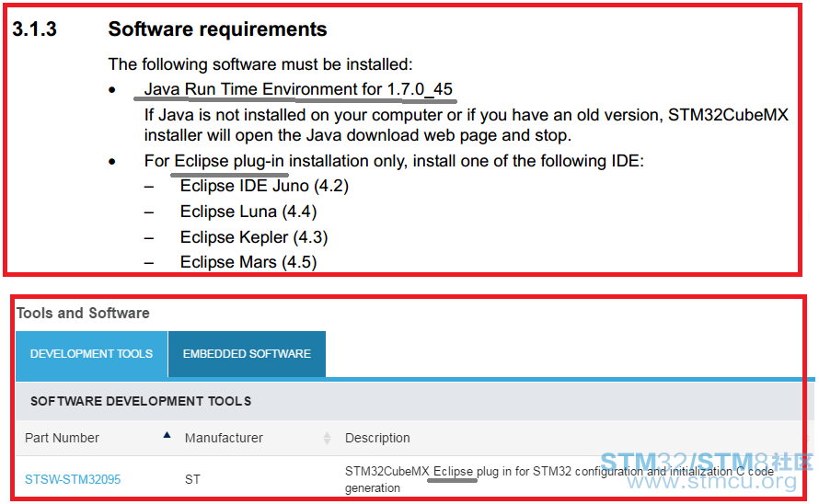Viewport: 819px width, 504px height.
Task: Select the SOFTWARE DEVELOPMENT TOOLS section header
Action: point(141,401)
